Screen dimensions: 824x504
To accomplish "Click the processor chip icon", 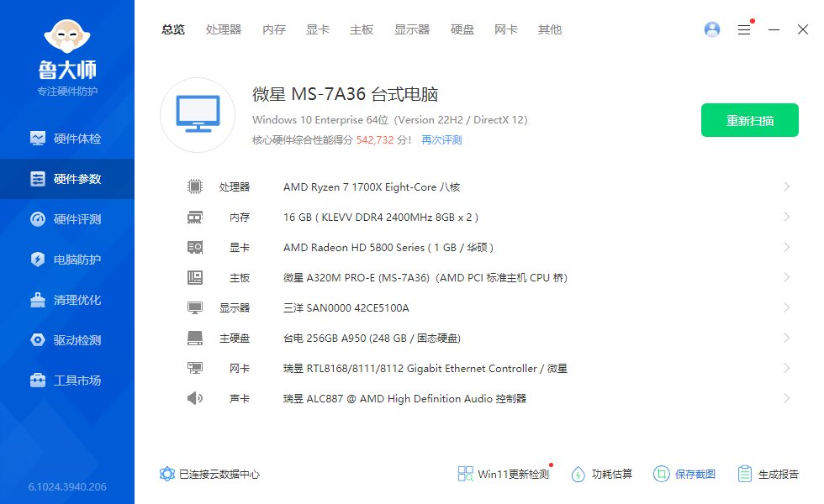I will coord(195,186).
